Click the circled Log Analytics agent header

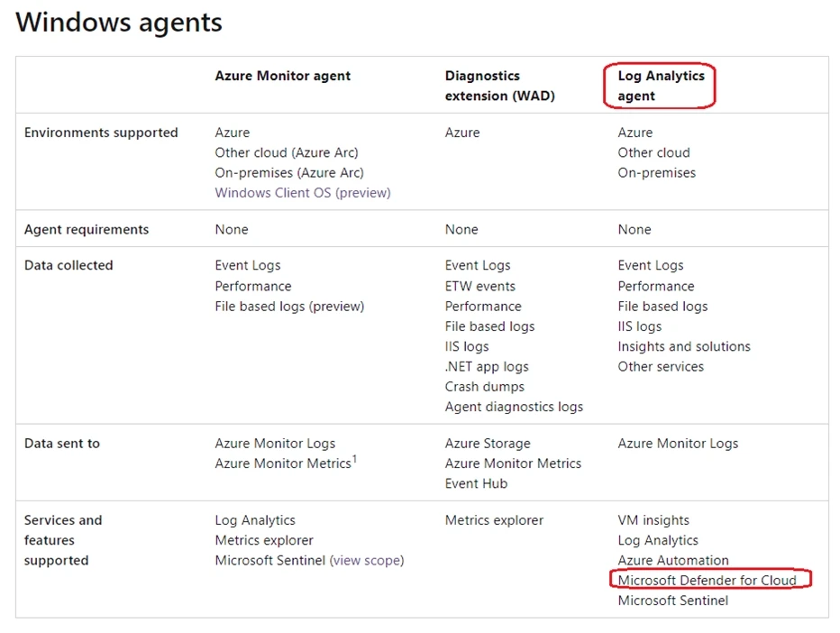pos(661,86)
